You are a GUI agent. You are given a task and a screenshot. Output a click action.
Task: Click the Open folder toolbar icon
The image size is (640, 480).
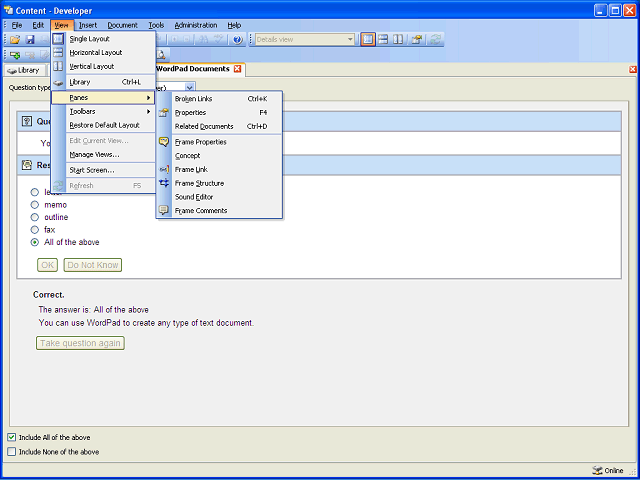[x=15, y=40]
